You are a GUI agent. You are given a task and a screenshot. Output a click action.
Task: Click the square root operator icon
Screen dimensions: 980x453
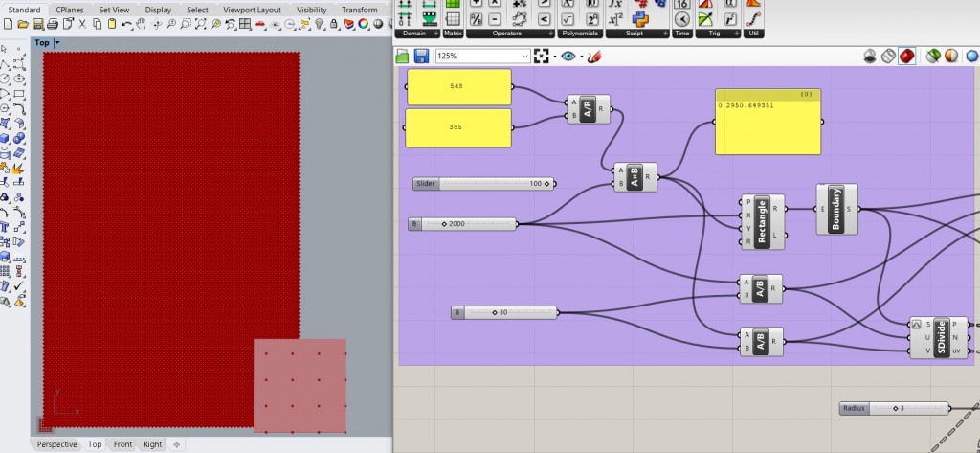[568, 19]
